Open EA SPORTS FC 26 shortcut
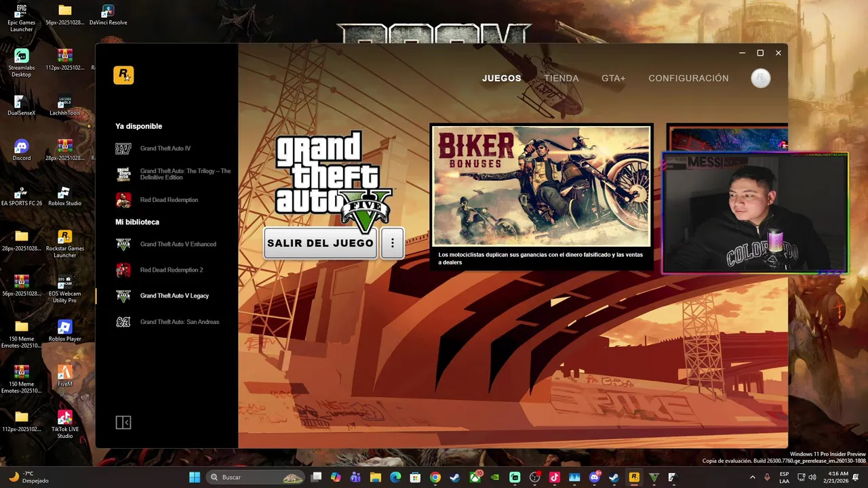 22,195
